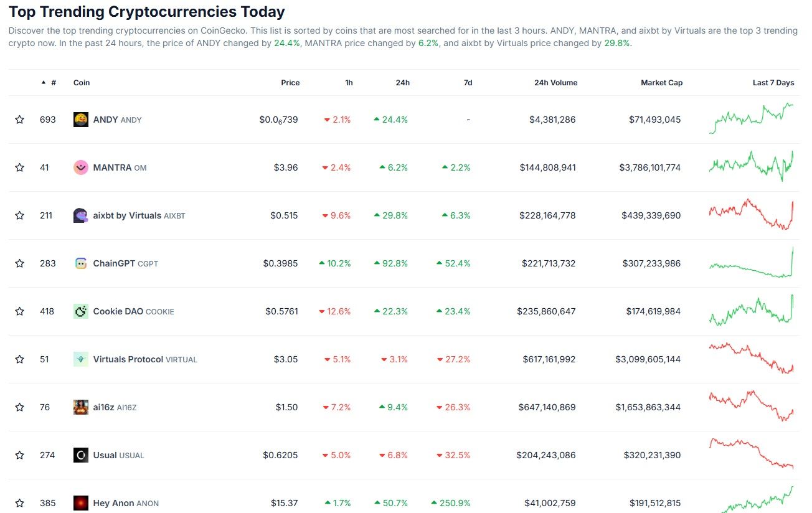Viewport: 812px width, 513px height.
Task: Open the Virtuals Protocol coin icon
Action: [81, 359]
